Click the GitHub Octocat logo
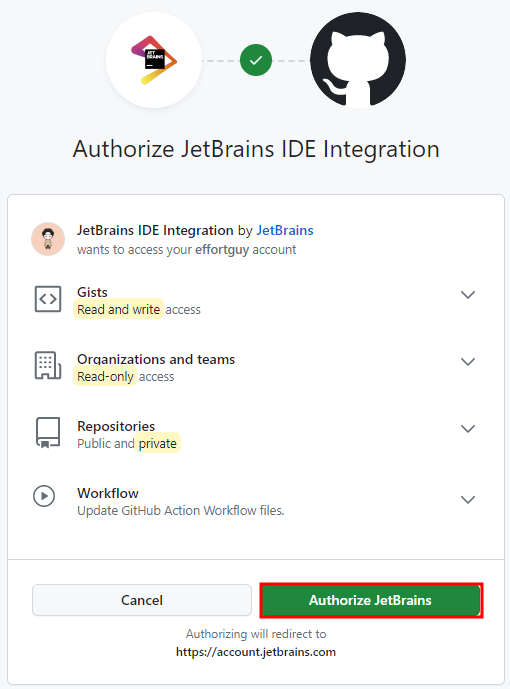The image size is (510, 689). pos(358,60)
